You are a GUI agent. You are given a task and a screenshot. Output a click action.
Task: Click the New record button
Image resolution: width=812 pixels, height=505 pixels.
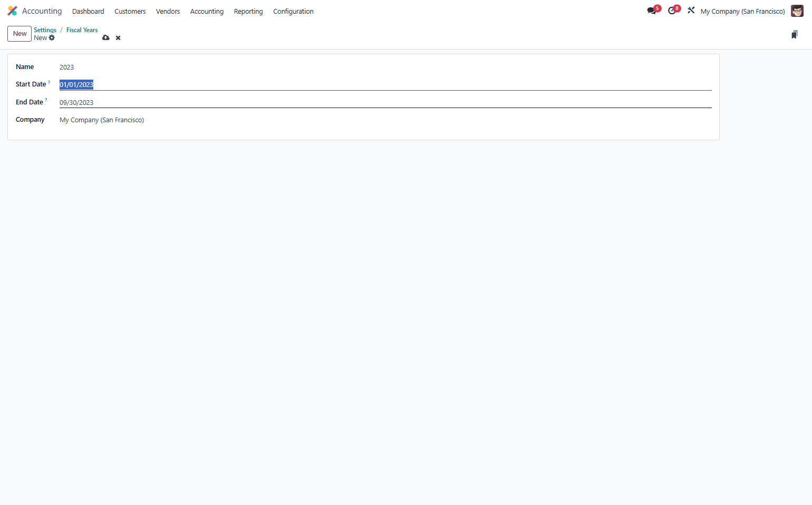(x=19, y=34)
